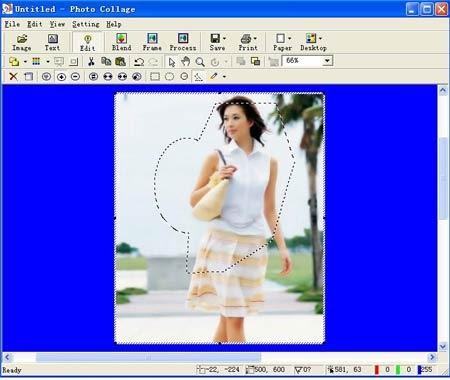Click the yellow overlapping squares icon
The image size is (450, 380).
point(14,61)
